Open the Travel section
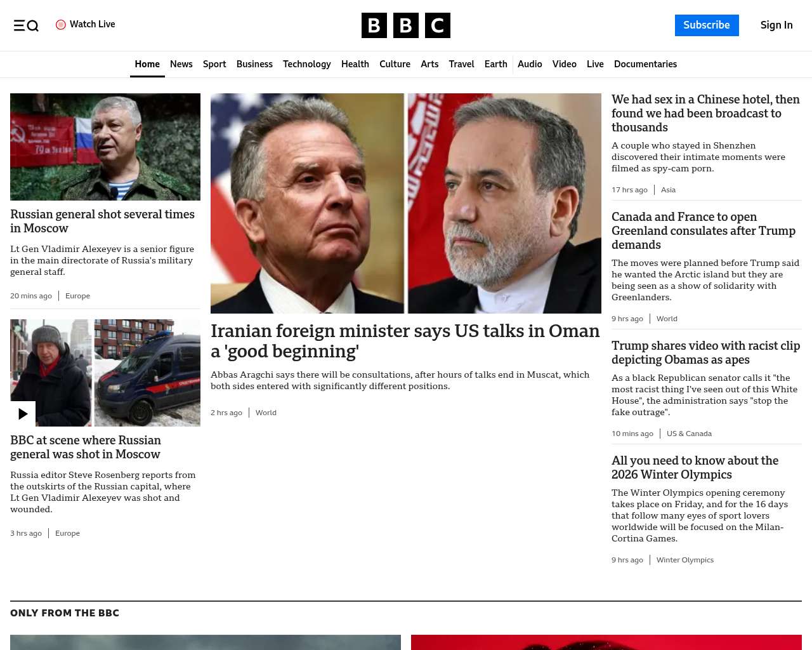Screen dimensions: 812x650 [x=461, y=64]
